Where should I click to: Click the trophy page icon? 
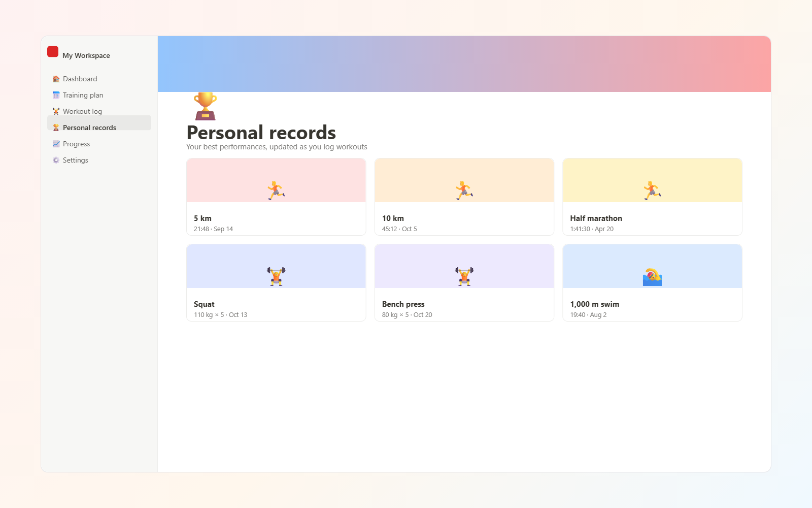tap(205, 106)
